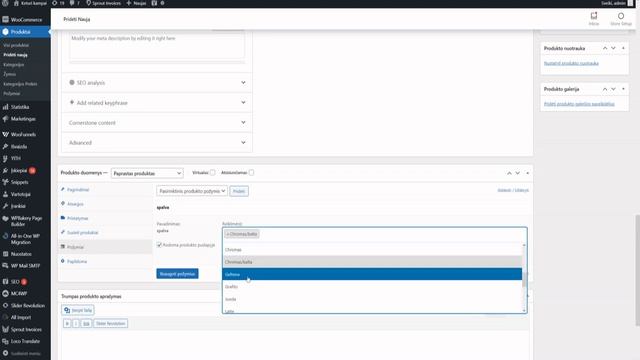The width and height of the screenshot is (640, 360).
Task: Click the updates counter icon in admin bar
Action: point(54,3)
